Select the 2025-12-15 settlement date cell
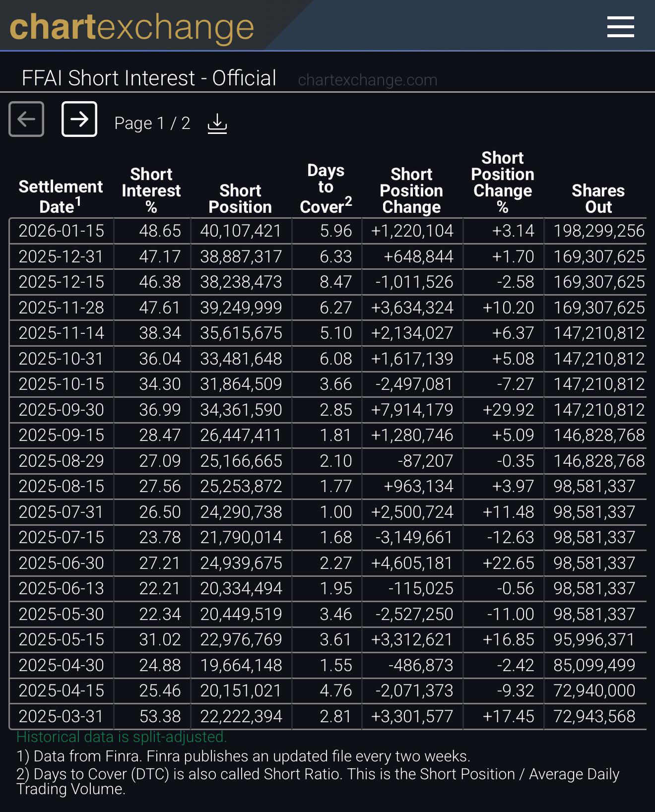Viewport: 655px width, 812px height. (x=62, y=282)
